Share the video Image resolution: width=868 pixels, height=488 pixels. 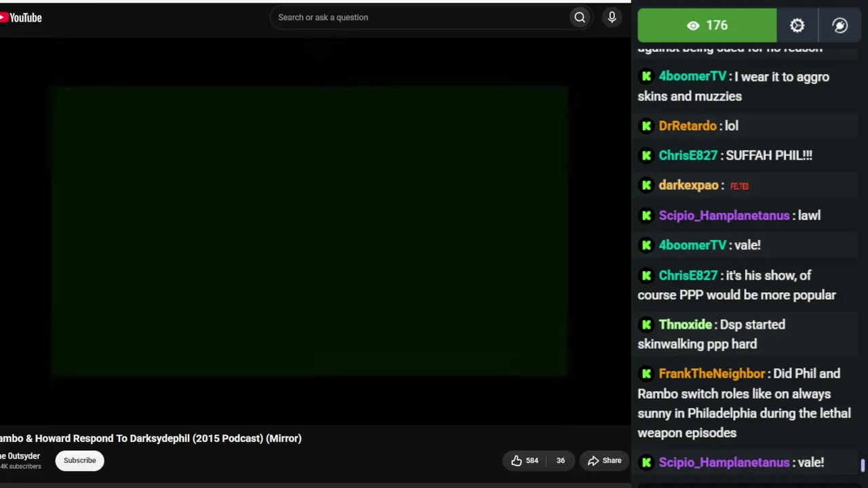coord(604,461)
